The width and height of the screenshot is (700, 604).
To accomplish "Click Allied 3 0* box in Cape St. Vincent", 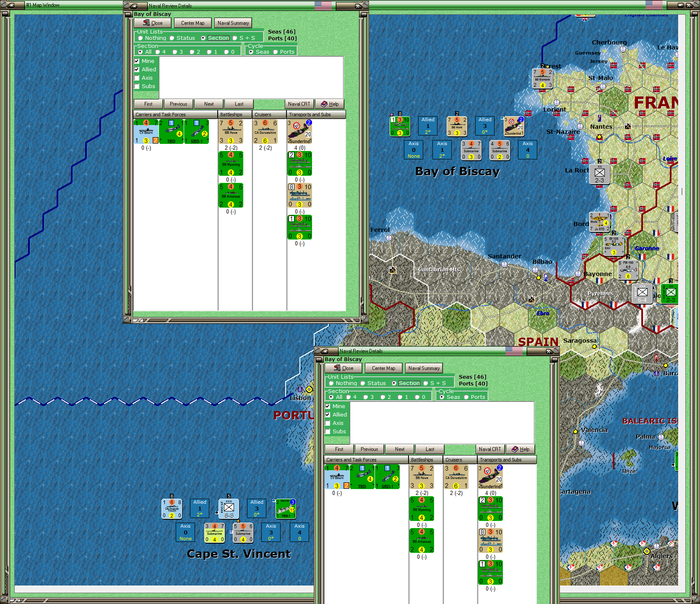I will (257, 508).
